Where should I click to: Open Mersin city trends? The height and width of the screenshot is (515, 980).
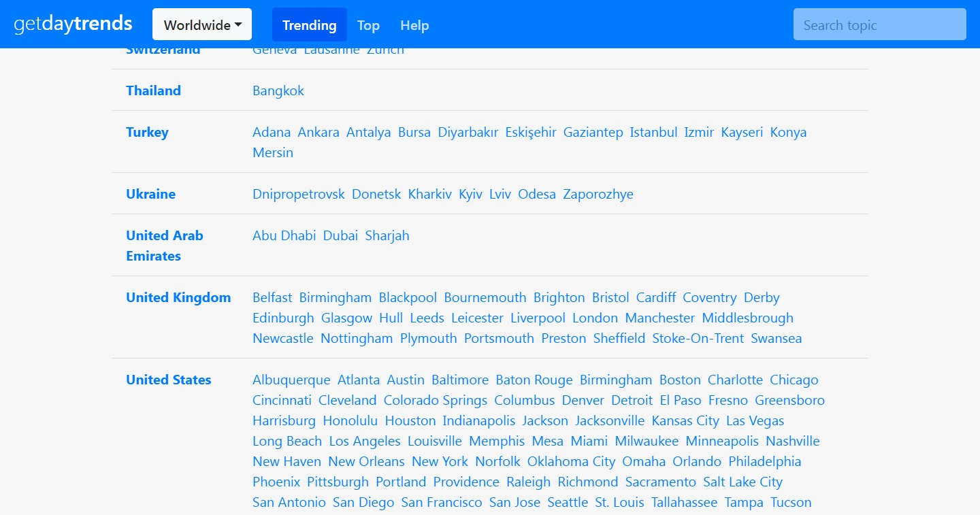pos(273,152)
